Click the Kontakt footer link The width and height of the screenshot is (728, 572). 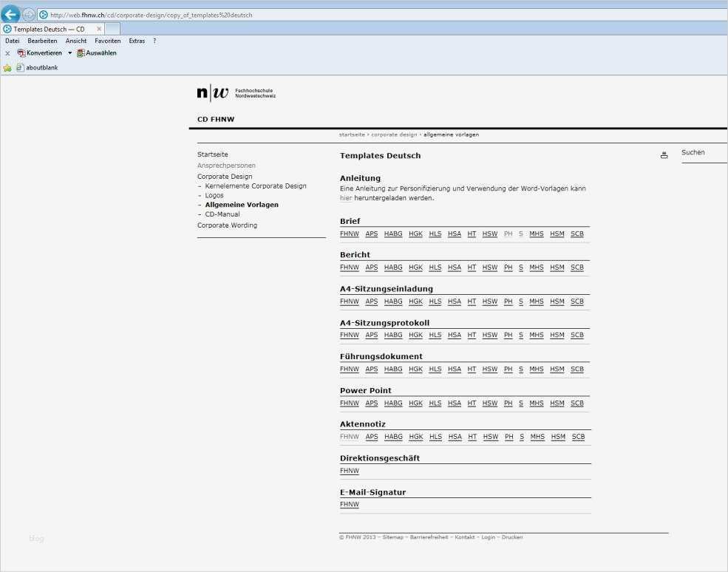[465, 537]
